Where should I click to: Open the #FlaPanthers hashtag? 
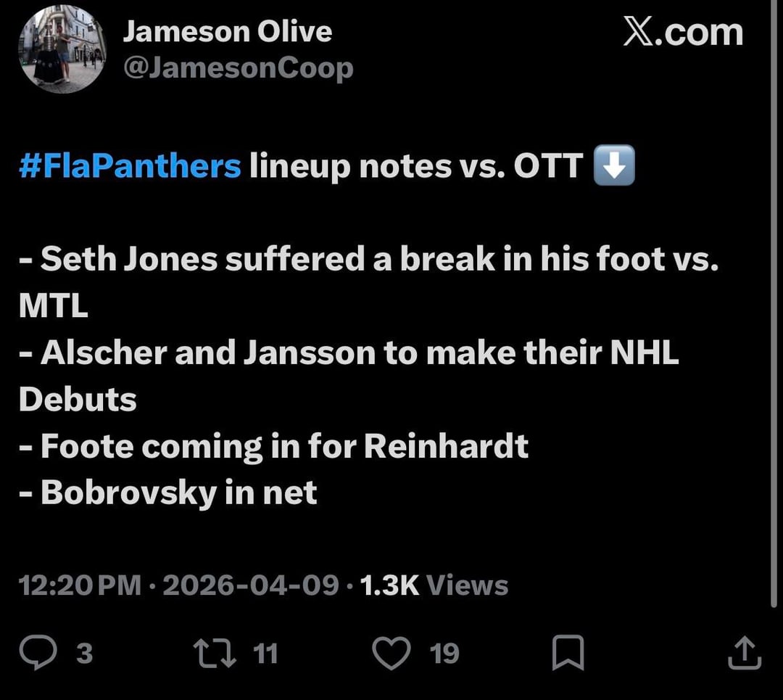(130, 166)
